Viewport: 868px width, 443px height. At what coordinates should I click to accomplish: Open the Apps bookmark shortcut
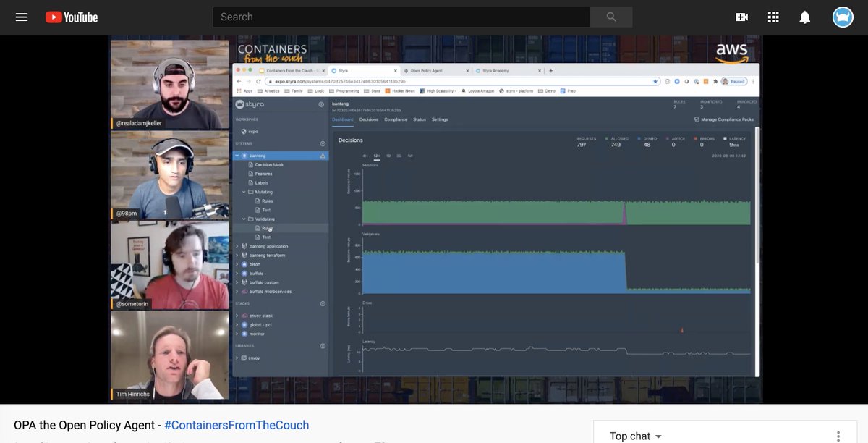[x=245, y=91]
